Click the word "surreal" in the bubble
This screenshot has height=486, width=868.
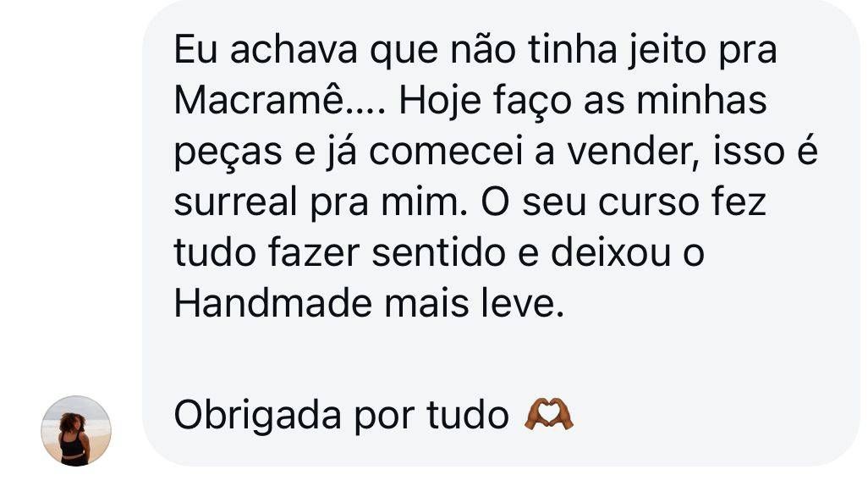coord(235,202)
